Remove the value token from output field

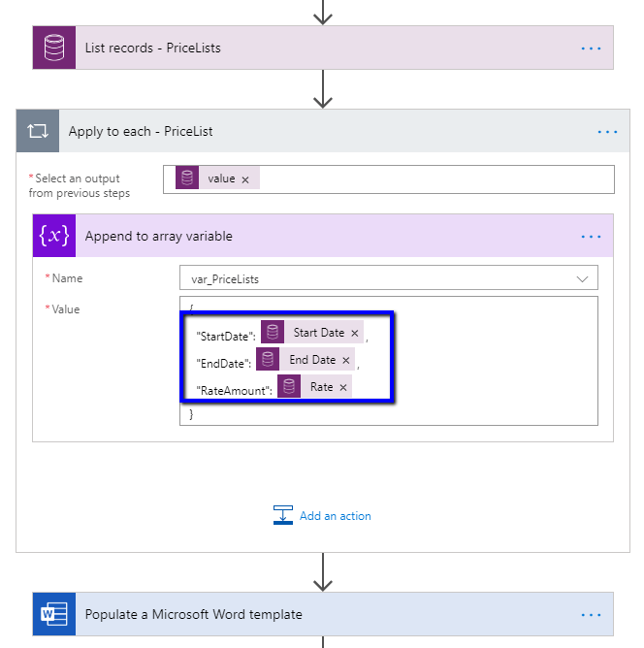click(245, 179)
